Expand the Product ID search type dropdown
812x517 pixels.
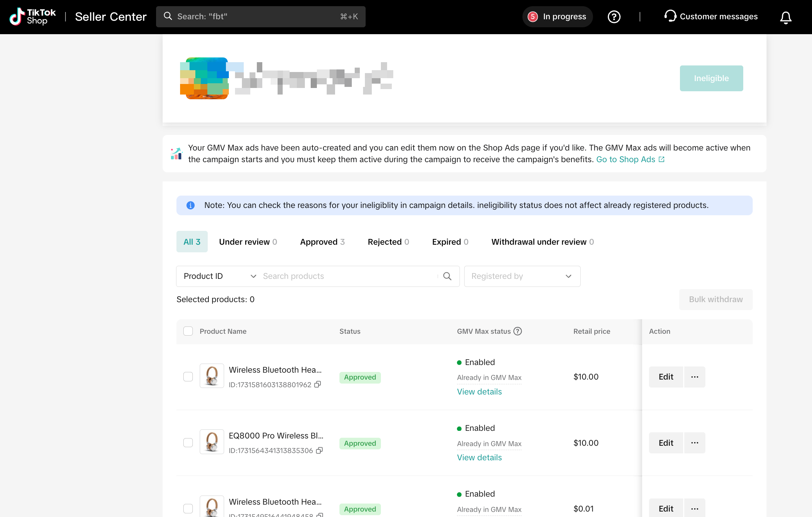click(x=220, y=276)
